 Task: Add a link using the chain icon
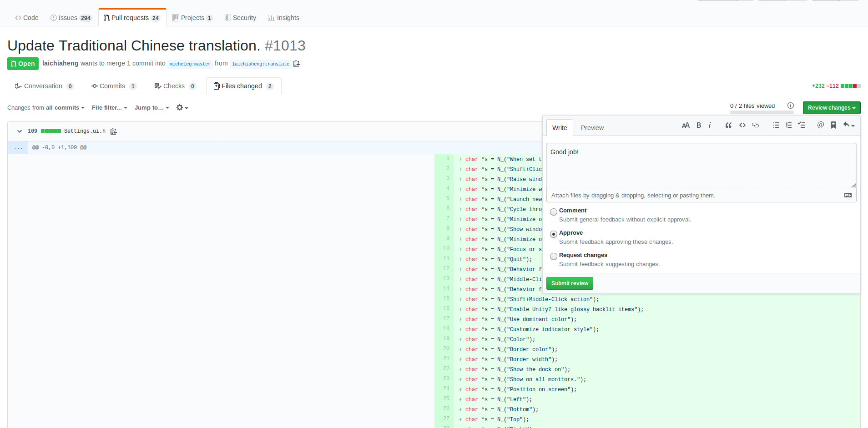756,126
